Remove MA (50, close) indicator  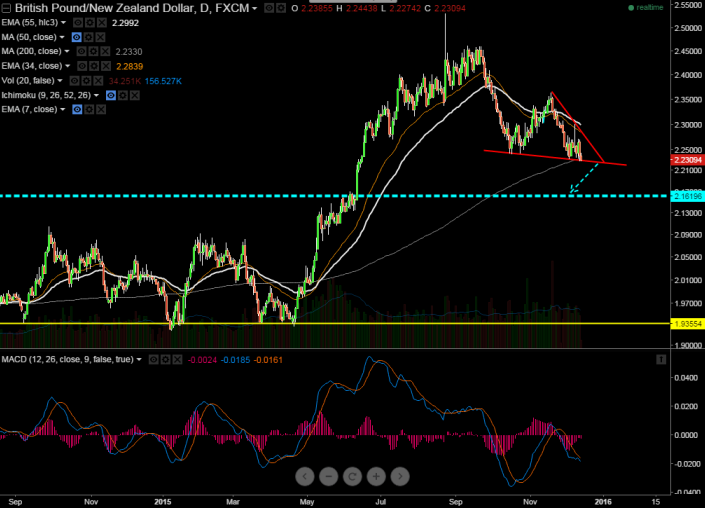tap(101, 37)
